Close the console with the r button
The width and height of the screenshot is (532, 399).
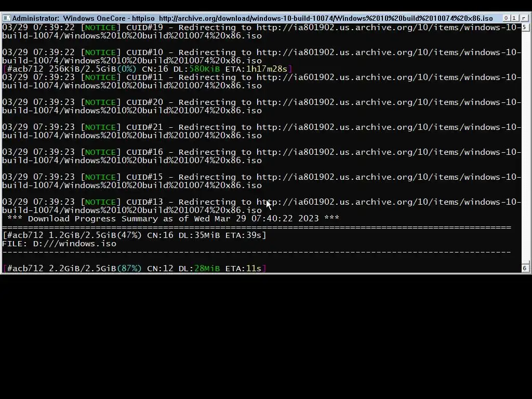(x=524, y=18)
